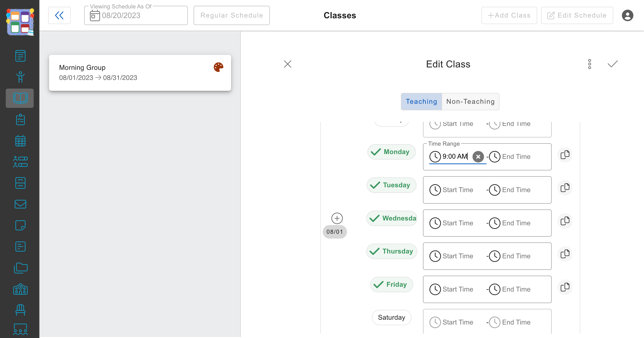This screenshot has height=338, width=644.
Task: Copy Friday's time range
Action: pyautogui.click(x=565, y=287)
